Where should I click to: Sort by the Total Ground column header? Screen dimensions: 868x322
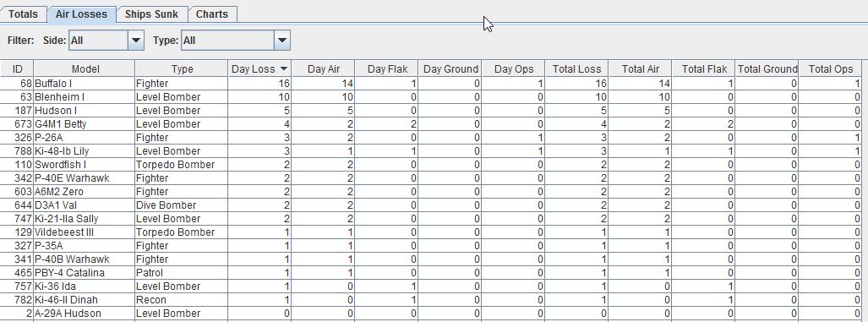click(767, 69)
